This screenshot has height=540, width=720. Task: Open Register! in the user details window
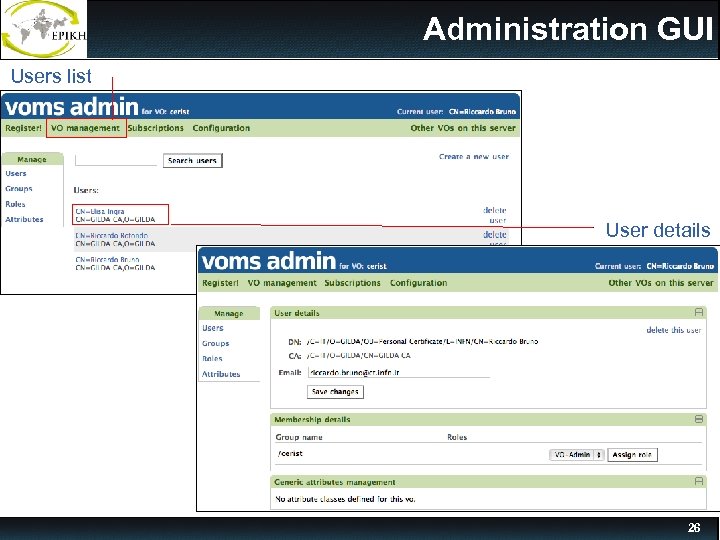tap(220, 283)
